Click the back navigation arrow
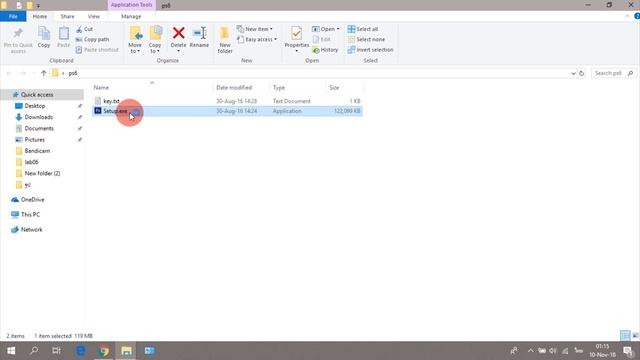Image resolution: width=640 pixels, height=360 pixels. click(x=9, y=73)
